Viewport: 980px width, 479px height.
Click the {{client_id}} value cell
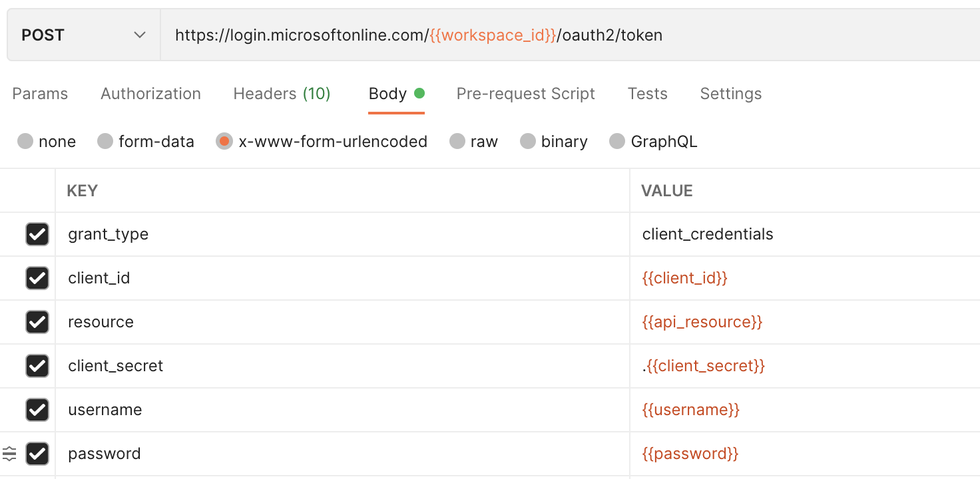pos(805,278)
